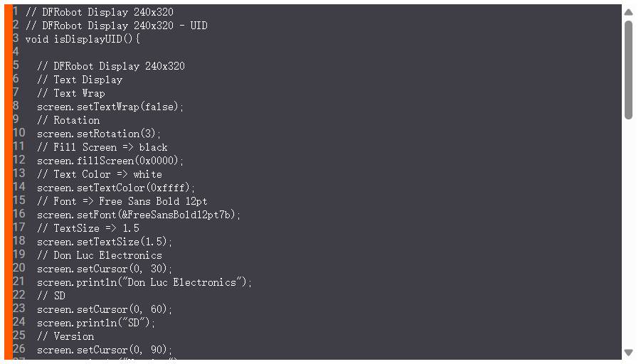
Task: Click the "screen.fillScreen(0x0000);" line
Action: tap(110, 161)
